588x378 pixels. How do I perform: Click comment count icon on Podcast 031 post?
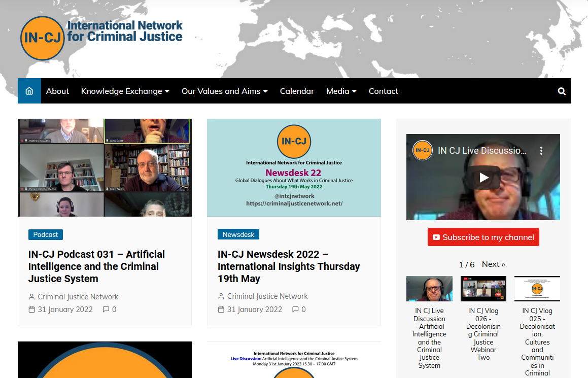pyautogui.click(x=106, y=310)
